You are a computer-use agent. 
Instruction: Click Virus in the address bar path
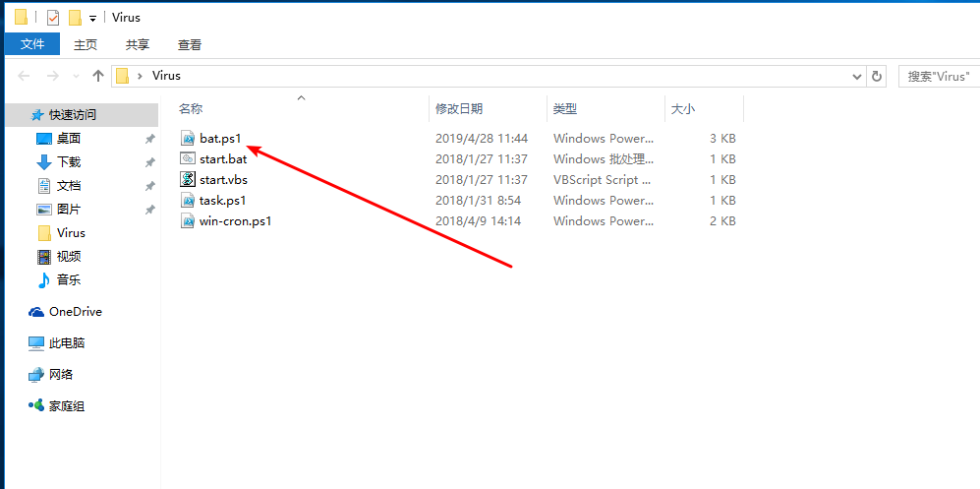point(166,77)
